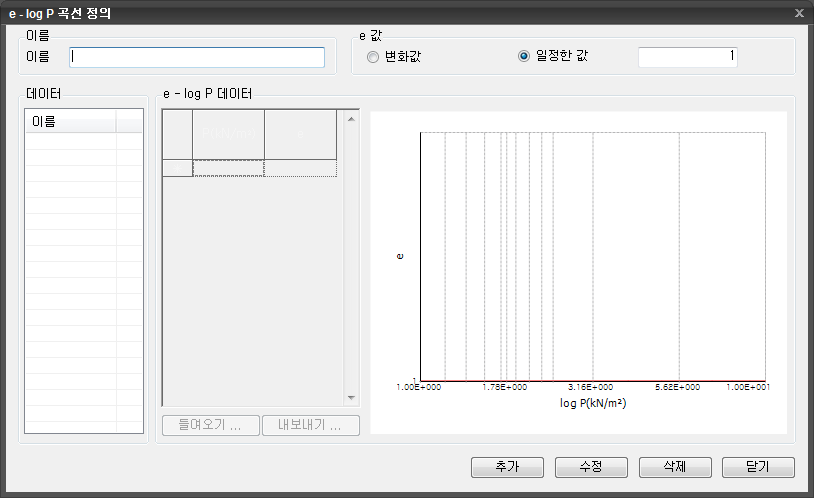Click the table scrollbar down arrow
The image size is (814, 499).
(351, 397)
